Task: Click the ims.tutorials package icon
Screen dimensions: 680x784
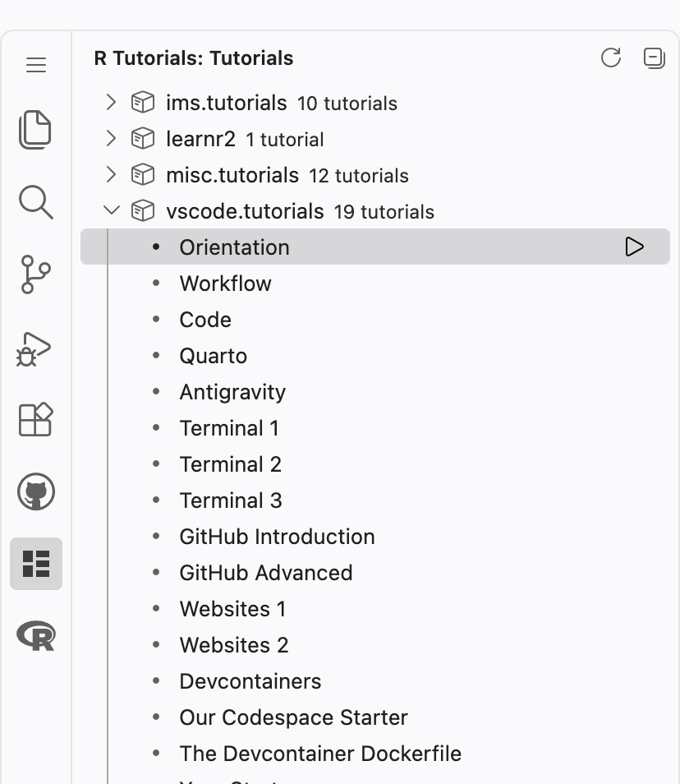Action: point(143,103)
